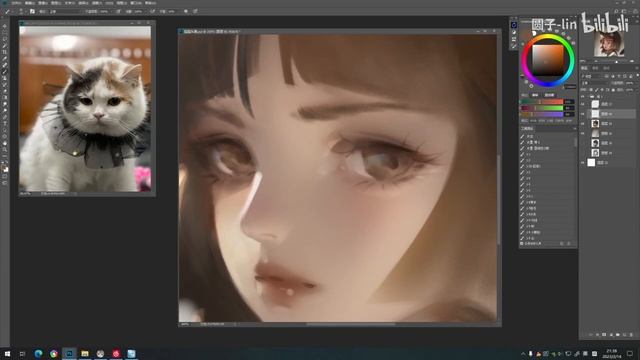Click the navigator zoom slider
Screen dimensions: 640x360
(616, 62)
